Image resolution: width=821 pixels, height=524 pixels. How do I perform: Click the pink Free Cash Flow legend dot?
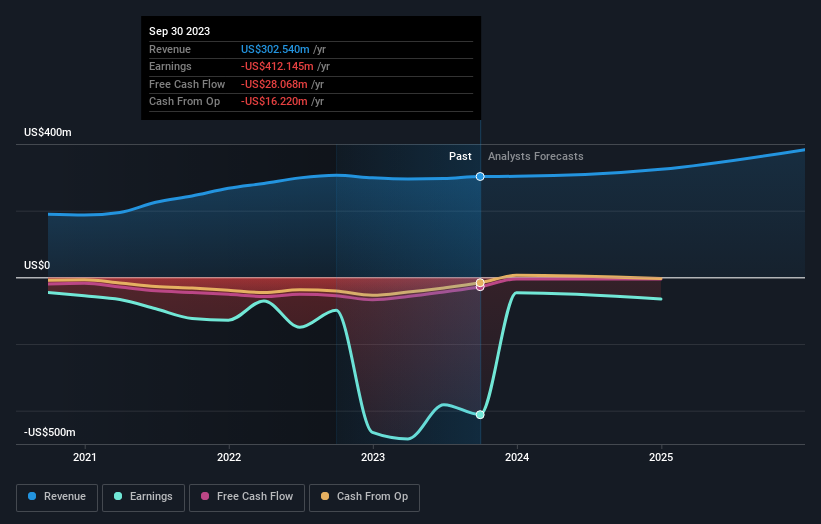coord(205,496)
